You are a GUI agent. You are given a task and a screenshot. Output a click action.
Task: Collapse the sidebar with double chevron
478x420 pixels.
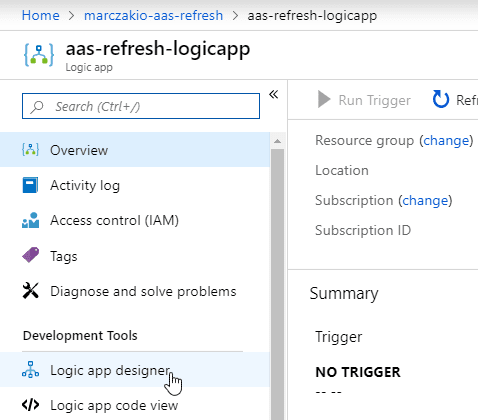[274, 94]
